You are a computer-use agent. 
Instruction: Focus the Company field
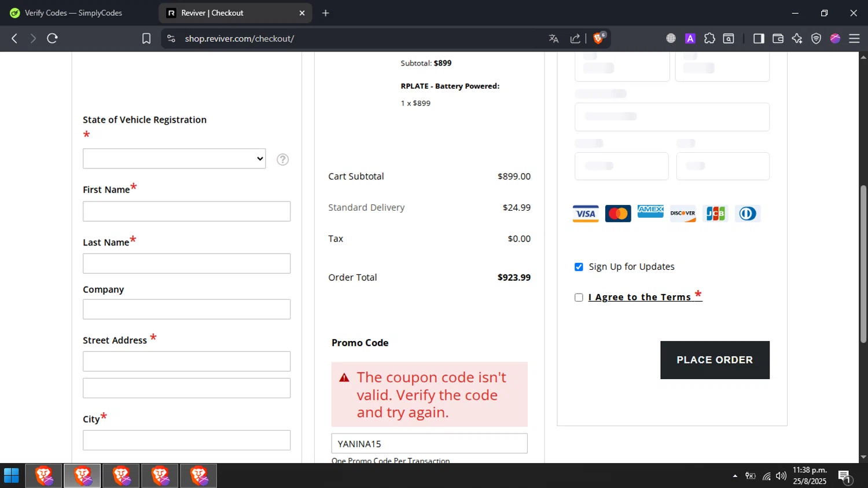[186, 309]
